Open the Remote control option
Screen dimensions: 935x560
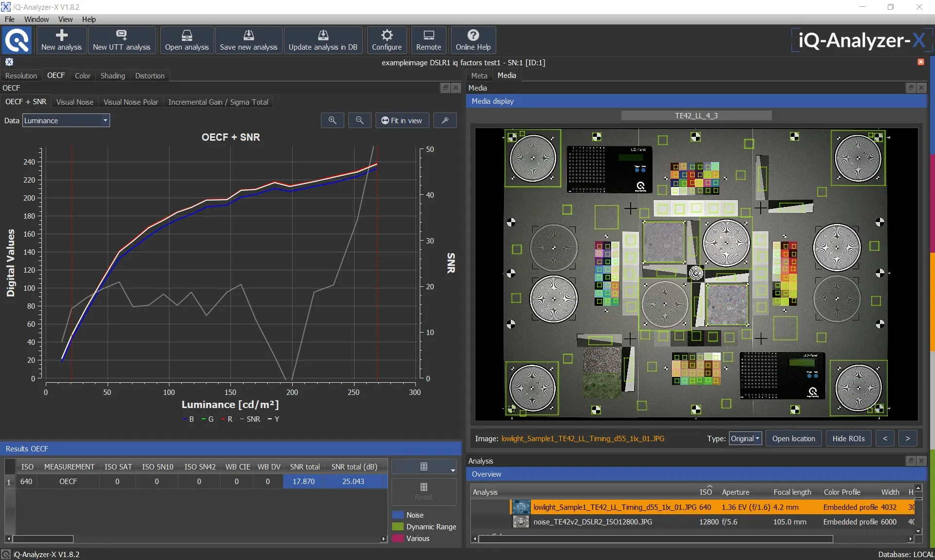[x=429, y=40]
